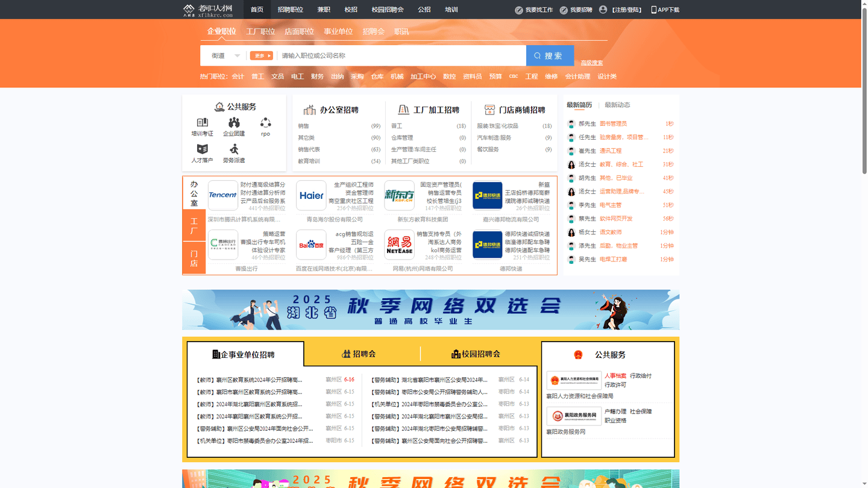Click the 我要招聘 check icon
This screenshot has width=868, height=488.
pyautogui.click(x=564, y=10)
